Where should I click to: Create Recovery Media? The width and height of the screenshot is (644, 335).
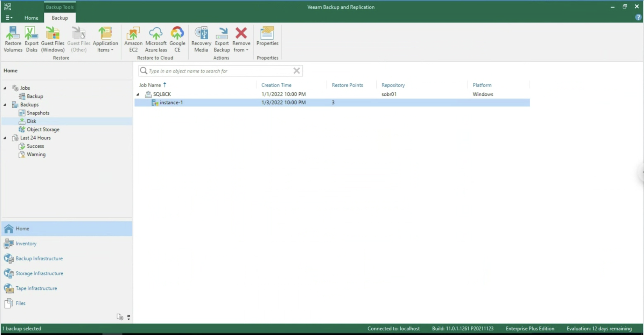tap(201, 39)
